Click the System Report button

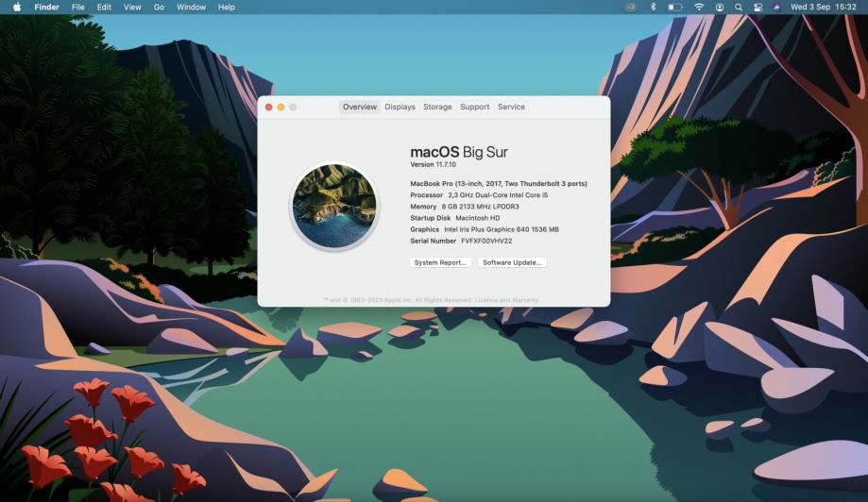[441, 262]
